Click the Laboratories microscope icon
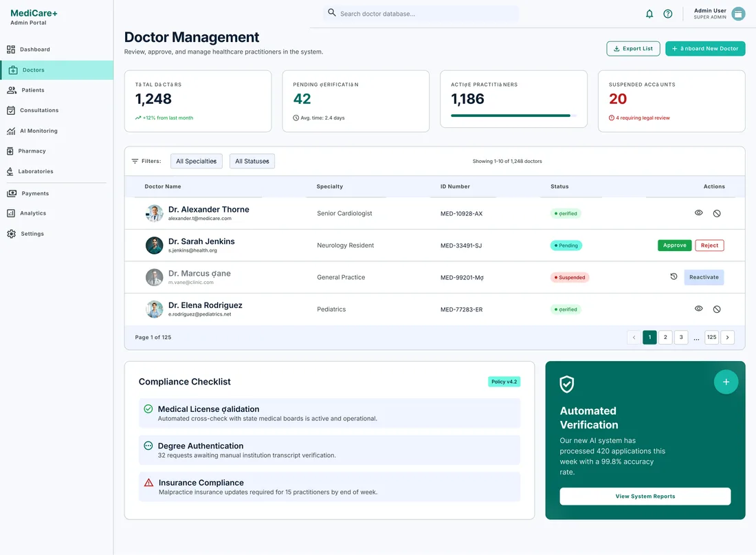The height and width of the screenshot is (555, 756). click(10, 171)
